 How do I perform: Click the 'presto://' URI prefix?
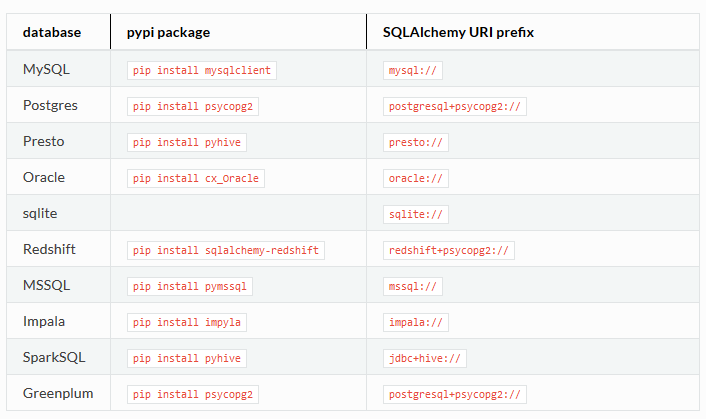click(416, 143)
